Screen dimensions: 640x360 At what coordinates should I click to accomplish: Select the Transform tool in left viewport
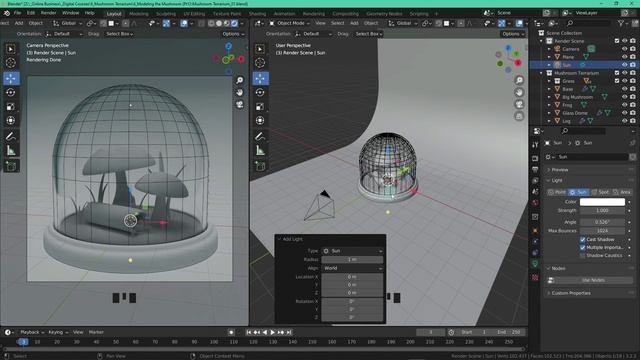(x=11, y=120)
